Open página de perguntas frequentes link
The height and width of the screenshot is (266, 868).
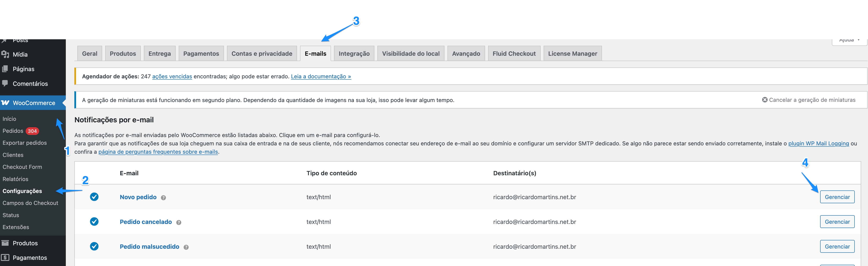[x=158, y=152]
